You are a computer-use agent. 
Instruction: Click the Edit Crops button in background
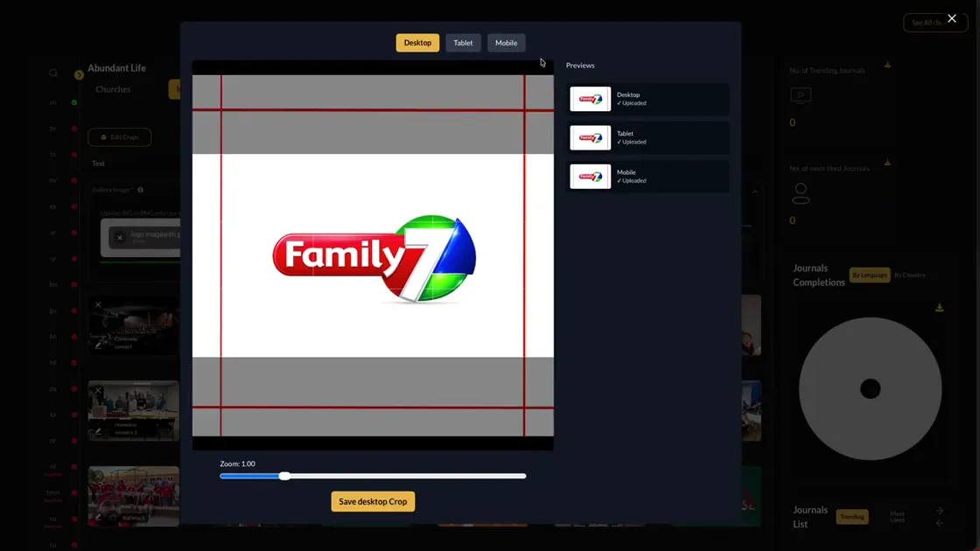119,136
